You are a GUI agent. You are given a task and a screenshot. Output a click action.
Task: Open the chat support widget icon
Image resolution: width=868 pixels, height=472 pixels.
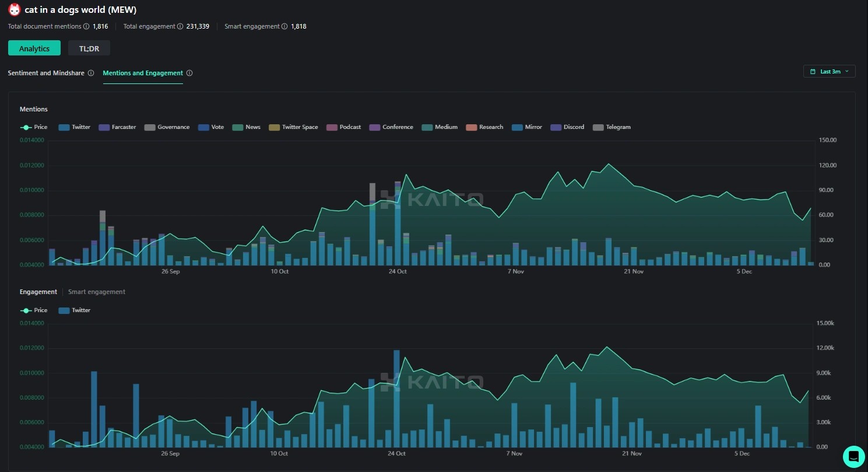click(x=853, y=456)
